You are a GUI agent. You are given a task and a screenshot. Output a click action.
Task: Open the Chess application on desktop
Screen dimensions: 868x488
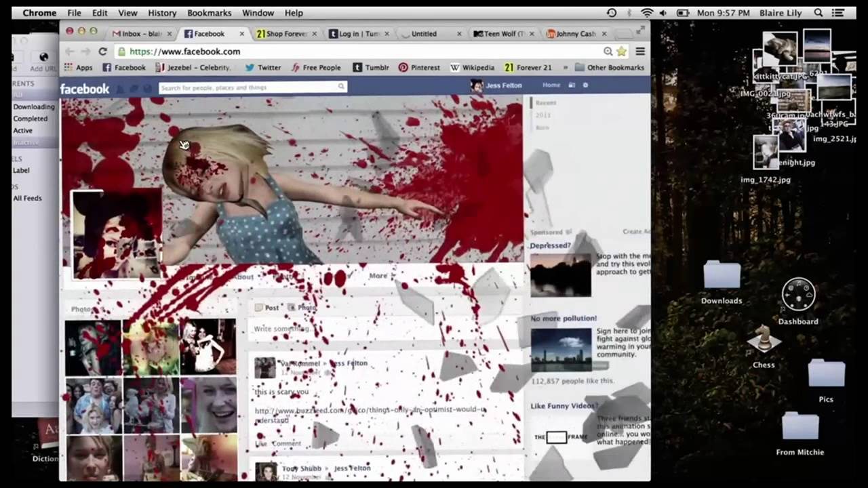tap(764, 343)
